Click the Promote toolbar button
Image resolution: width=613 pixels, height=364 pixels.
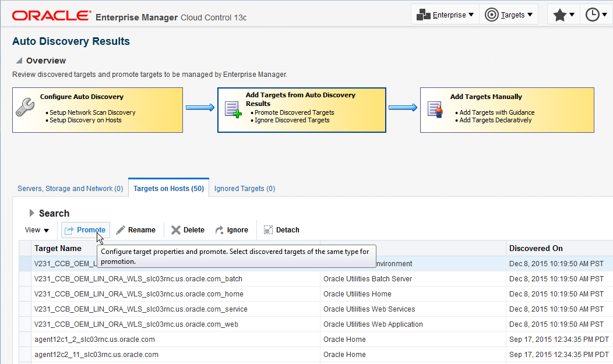pyautogui.click(x=85, y=230)
